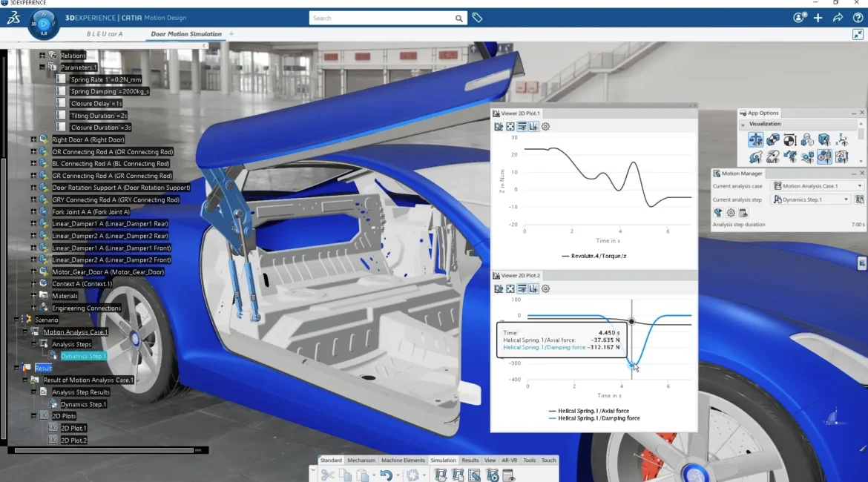Toggle the cursor tracker icon in Viewer 2D Plot.1

(x=533, y=127)
